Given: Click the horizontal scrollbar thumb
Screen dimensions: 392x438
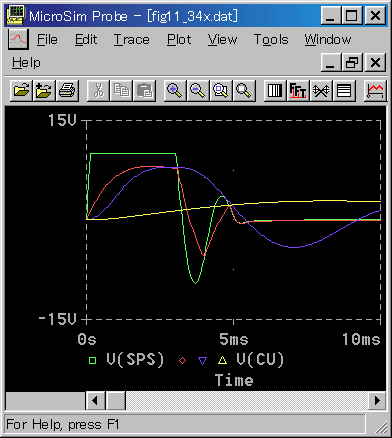Looking at the screenshot, I should coord(116,400).
